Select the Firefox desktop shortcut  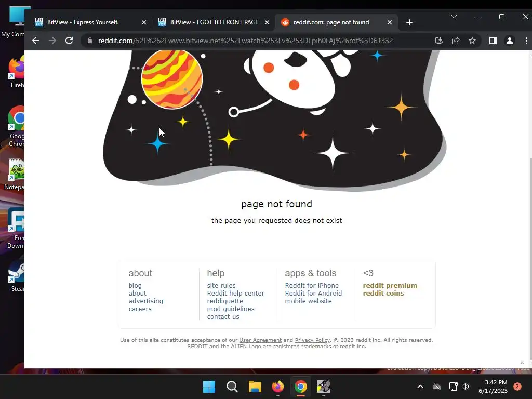(16, 72)
